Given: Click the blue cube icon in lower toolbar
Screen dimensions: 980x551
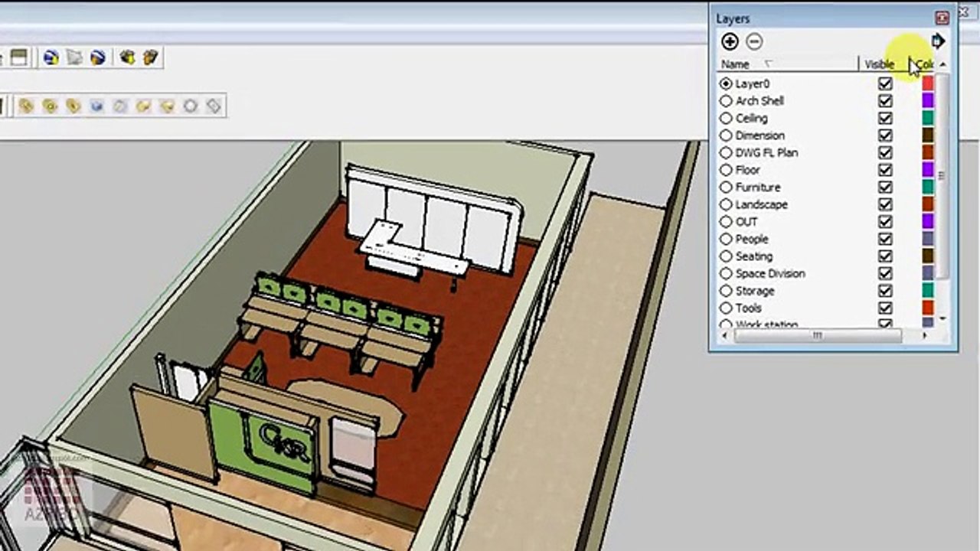Looking at the screenshot, I should click(96, 106).
